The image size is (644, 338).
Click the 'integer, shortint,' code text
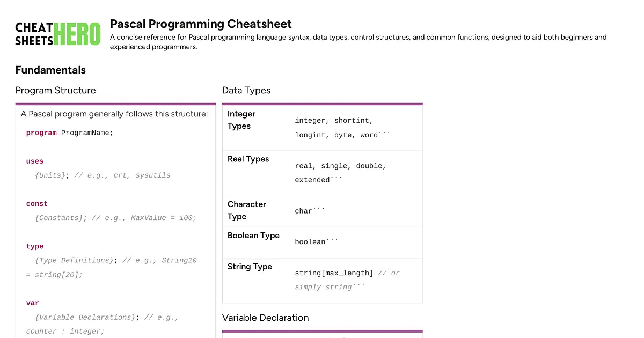click(x=334, y=121)
